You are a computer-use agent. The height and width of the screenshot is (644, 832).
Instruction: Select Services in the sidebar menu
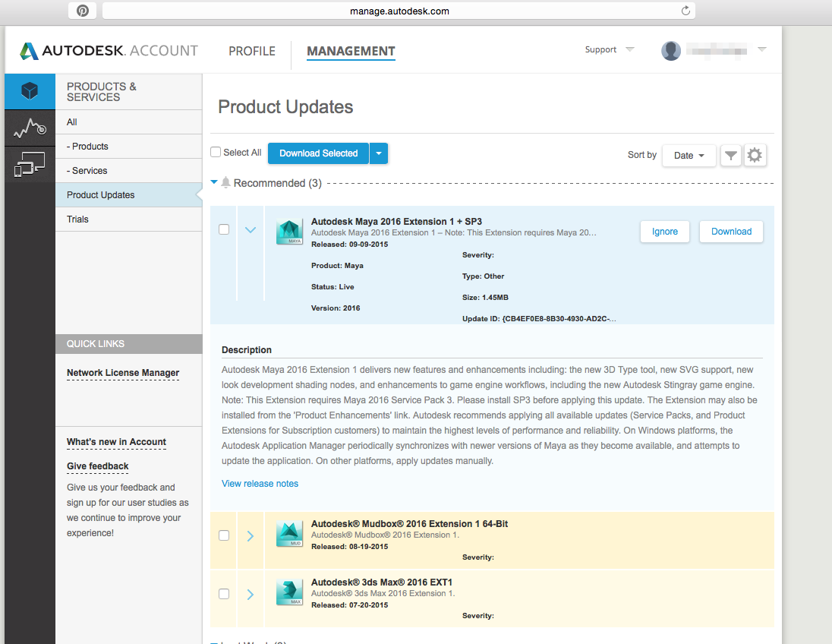tap(129, 171)
